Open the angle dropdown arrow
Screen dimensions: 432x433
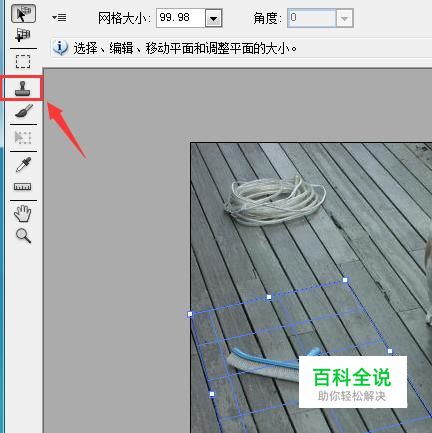[344, 18]
